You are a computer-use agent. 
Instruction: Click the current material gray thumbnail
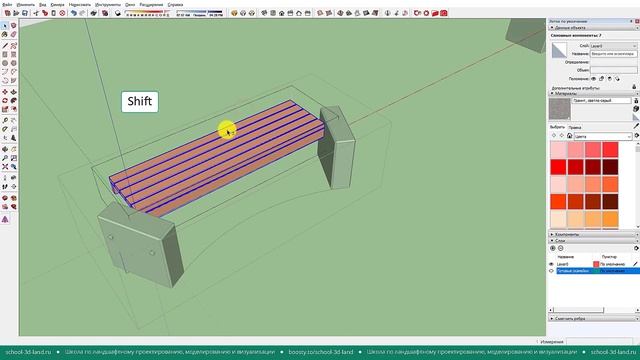click(560, 109)
